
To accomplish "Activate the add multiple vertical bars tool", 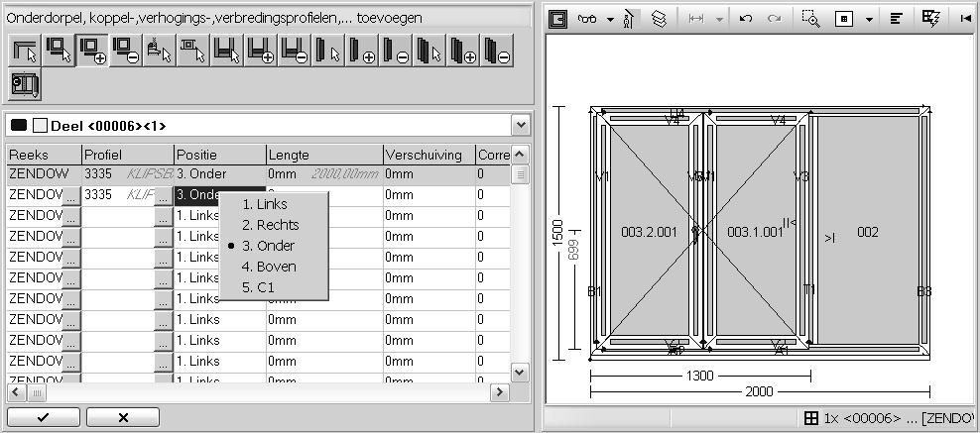I will tap(463, 51).
